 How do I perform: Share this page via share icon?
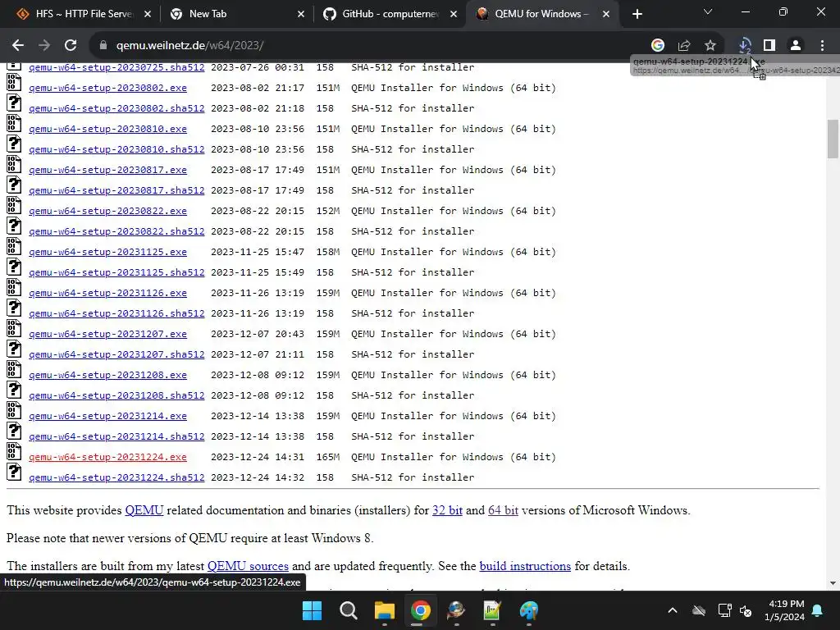click(x=684, y=46)
